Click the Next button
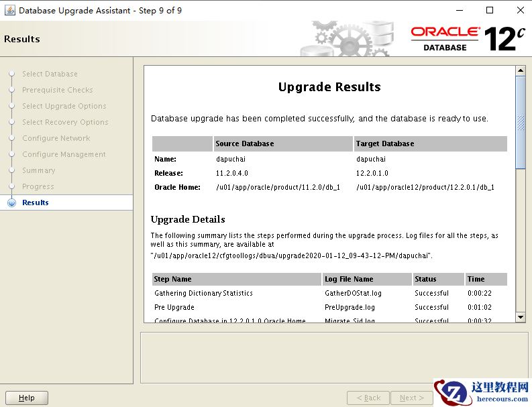The width and height of the screenshot is (532, 407). click(x=411, y=398)
